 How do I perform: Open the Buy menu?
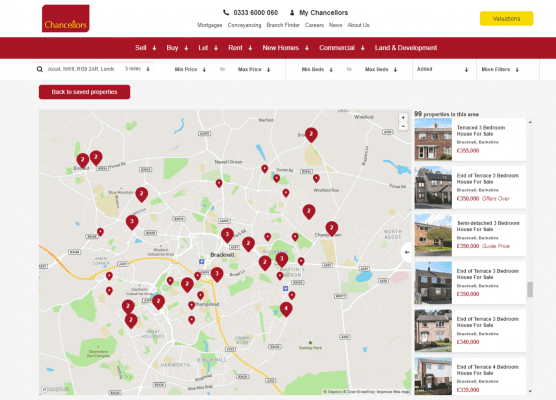[x=177, y=48]
